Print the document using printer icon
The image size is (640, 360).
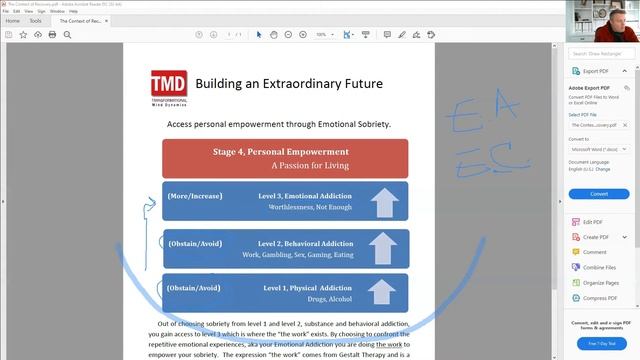pyautogui.click(x=52, y=35)
